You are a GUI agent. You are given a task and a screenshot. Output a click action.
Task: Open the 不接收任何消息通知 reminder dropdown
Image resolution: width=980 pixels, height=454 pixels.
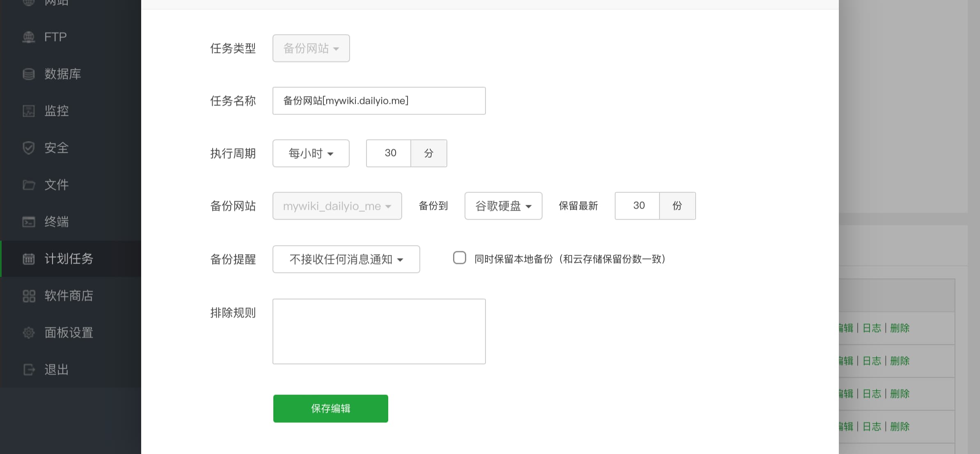[x=346, y=259]
